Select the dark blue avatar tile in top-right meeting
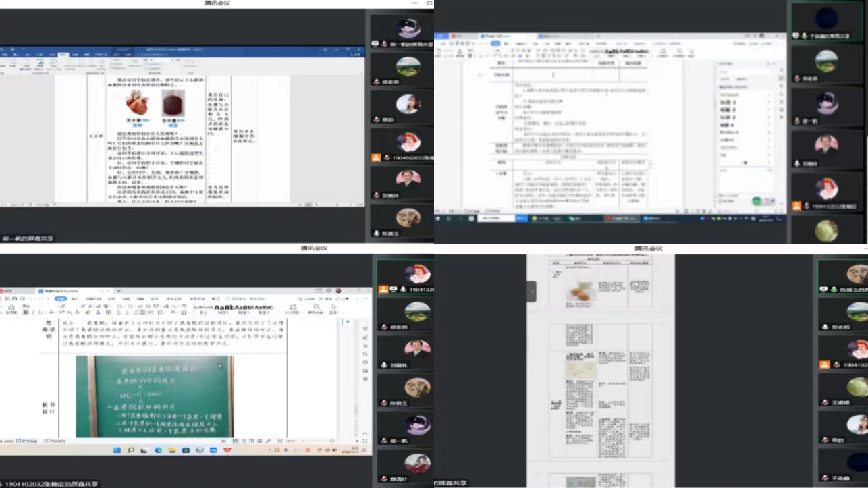868x488 pixels. pos(826,18)
